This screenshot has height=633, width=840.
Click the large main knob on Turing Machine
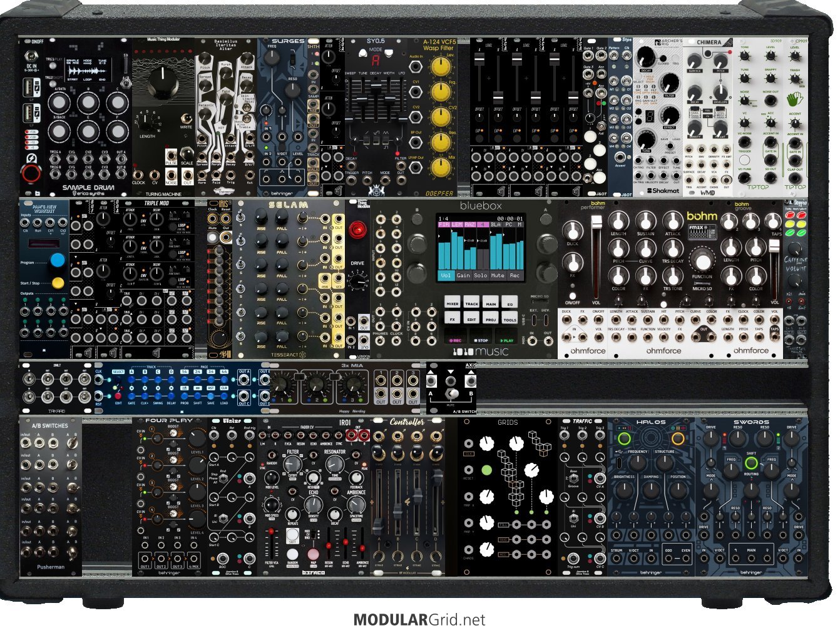[x=163, y=82]
